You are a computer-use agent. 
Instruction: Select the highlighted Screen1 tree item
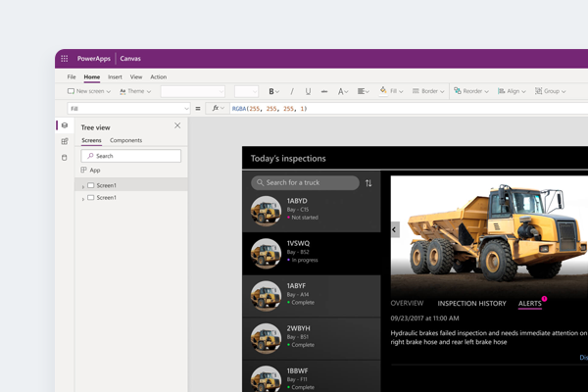(131, 185)
